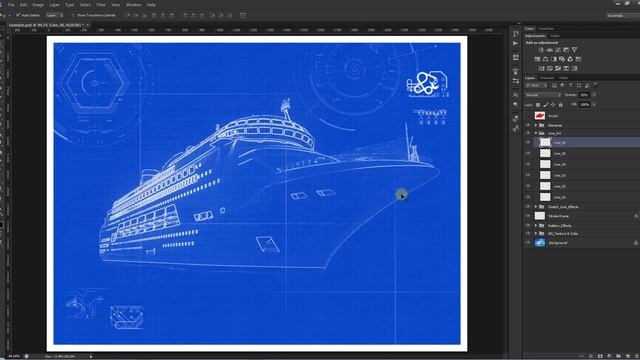Screen dimensions: 640x360
Task: Enable Show Transform Controls checkbox
Action: (x=73, y=15)
